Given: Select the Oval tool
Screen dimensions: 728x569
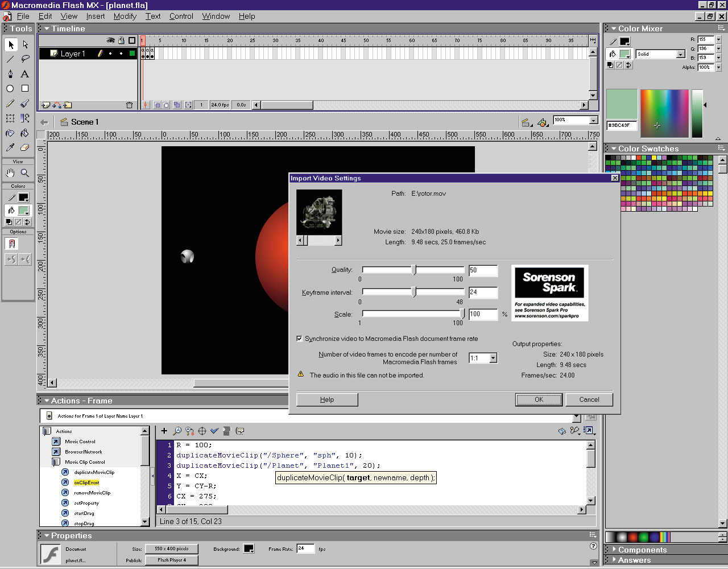Looking at the screenshot, I should click(x=10, y=88).
